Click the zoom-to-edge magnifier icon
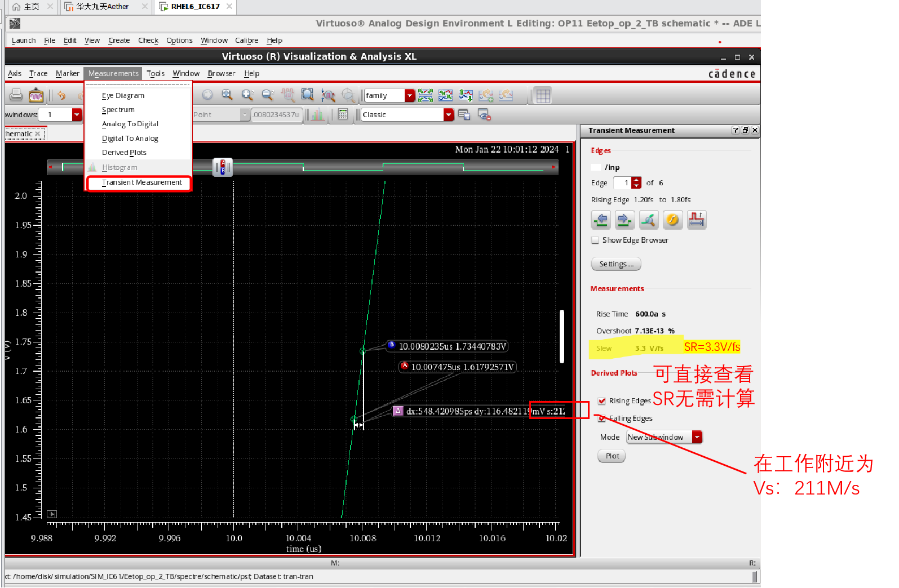The height and width of the screenshot is (588, 899). 649,220
